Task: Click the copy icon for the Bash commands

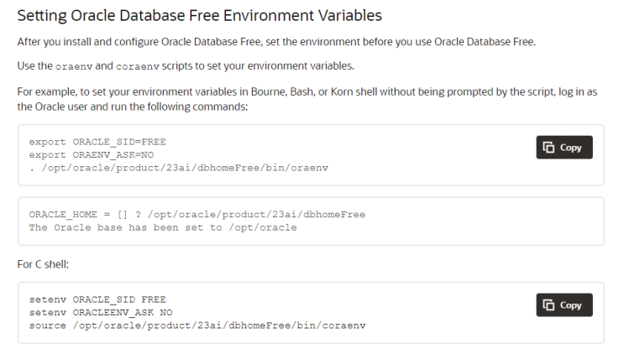Action: coord(549,148)
